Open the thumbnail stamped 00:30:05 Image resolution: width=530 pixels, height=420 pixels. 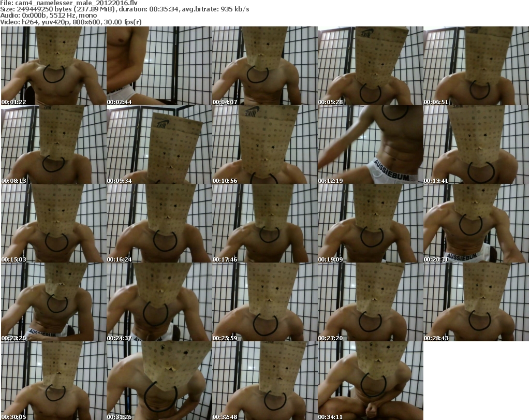click(54, 381)
